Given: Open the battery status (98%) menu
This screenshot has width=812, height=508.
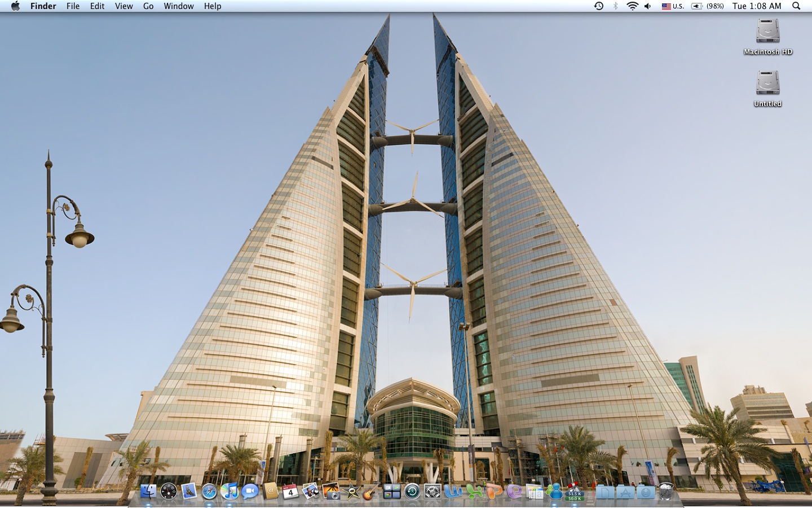Looking at the screenshot, I should pos(708,6).
